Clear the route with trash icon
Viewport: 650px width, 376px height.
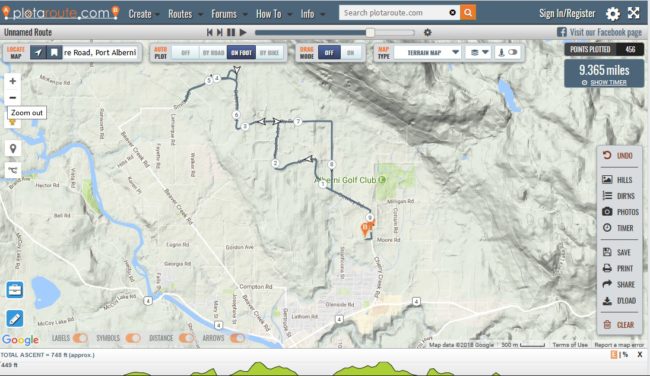coord(607,325)
